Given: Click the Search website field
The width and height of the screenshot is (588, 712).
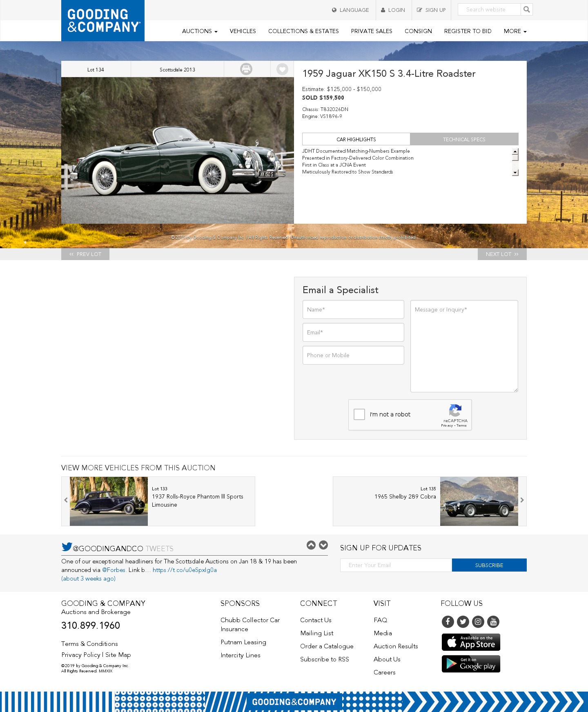Looking at the screenshot, I should (x=489, y=9).
